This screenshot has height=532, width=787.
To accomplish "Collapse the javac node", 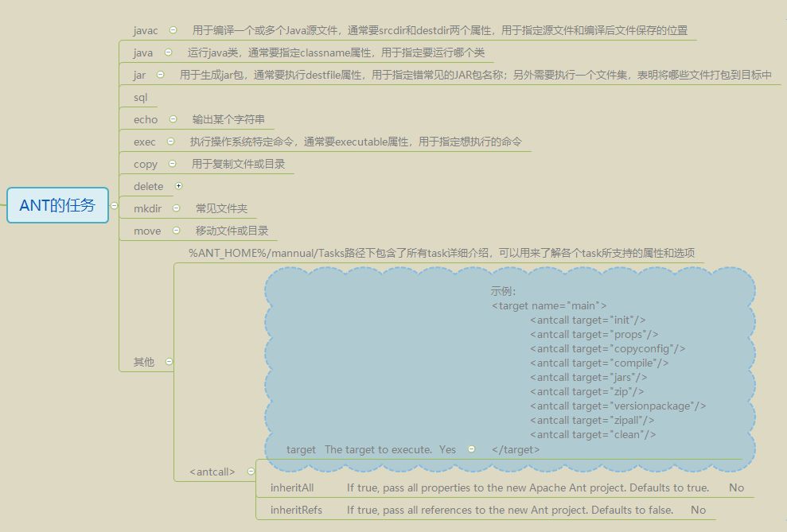I will coord(173,30).
